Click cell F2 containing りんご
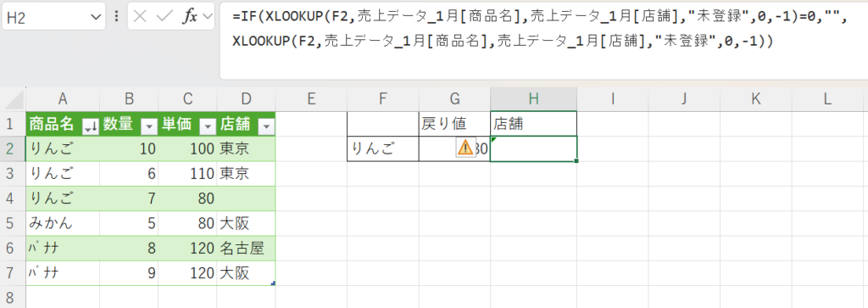 382,148
